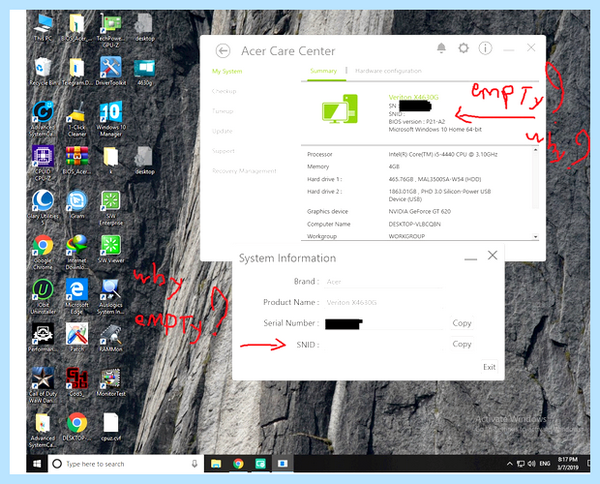Select Telegram folder on desktop
The width and height of the screenshot is (600, 484).
[77, 71]
